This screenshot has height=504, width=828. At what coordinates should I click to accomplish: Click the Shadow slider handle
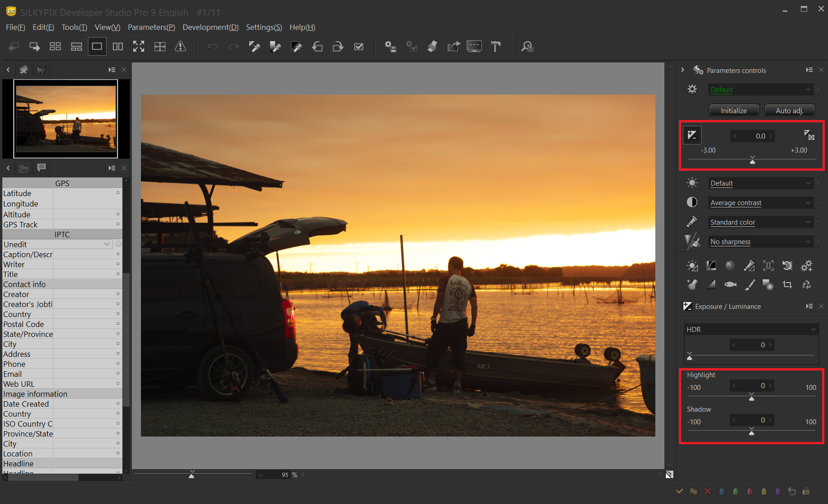[x=751, y=432]
